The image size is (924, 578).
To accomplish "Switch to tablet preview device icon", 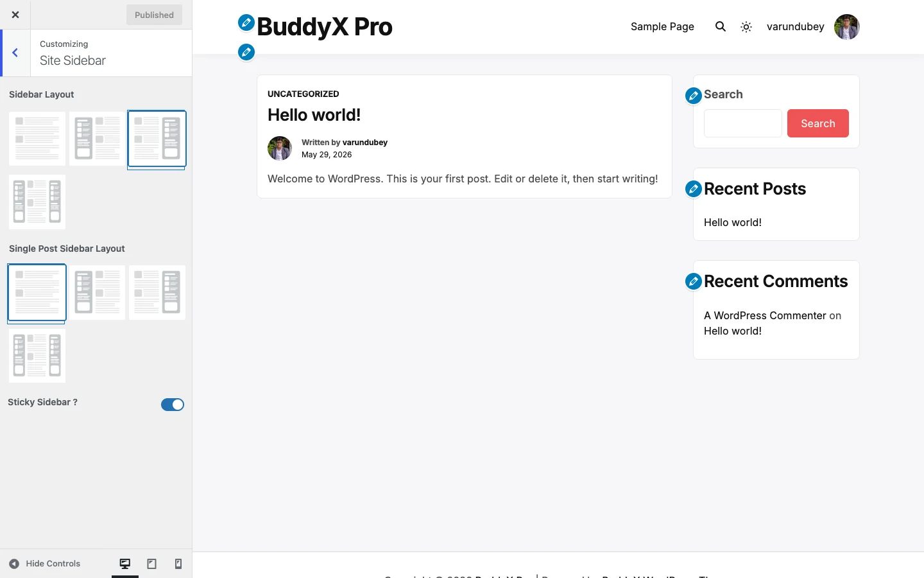I will pyautogui.click(x=152, y=564).
